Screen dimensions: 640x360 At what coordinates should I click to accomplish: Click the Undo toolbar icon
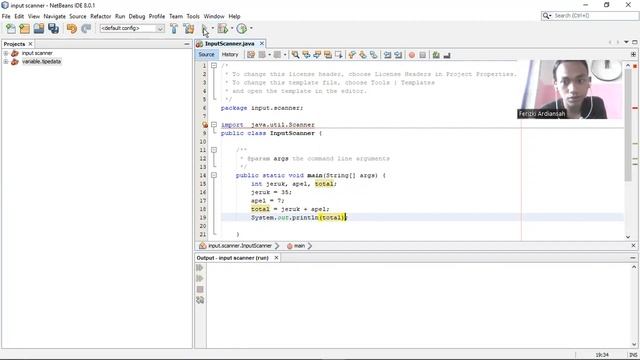[x=72, y=29]
